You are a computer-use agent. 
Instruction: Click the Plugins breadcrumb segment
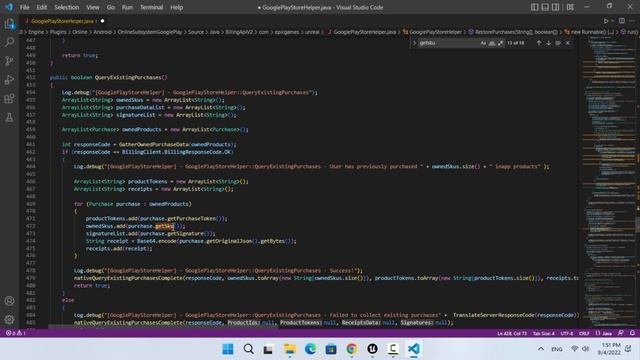coord(58,32)
